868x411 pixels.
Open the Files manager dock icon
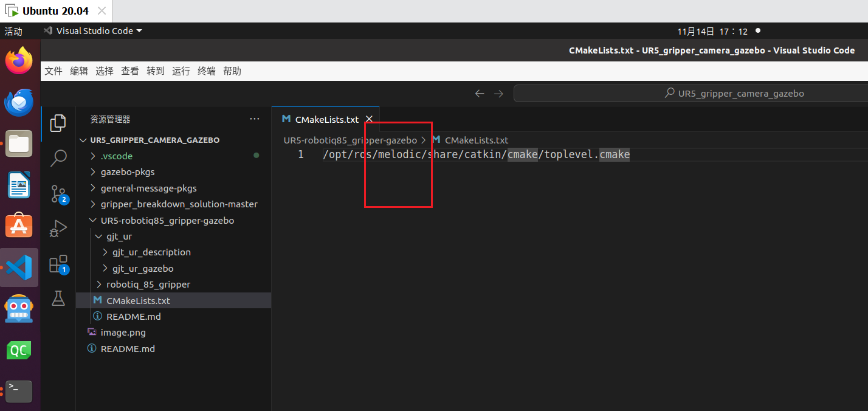(x=19, y=143)
